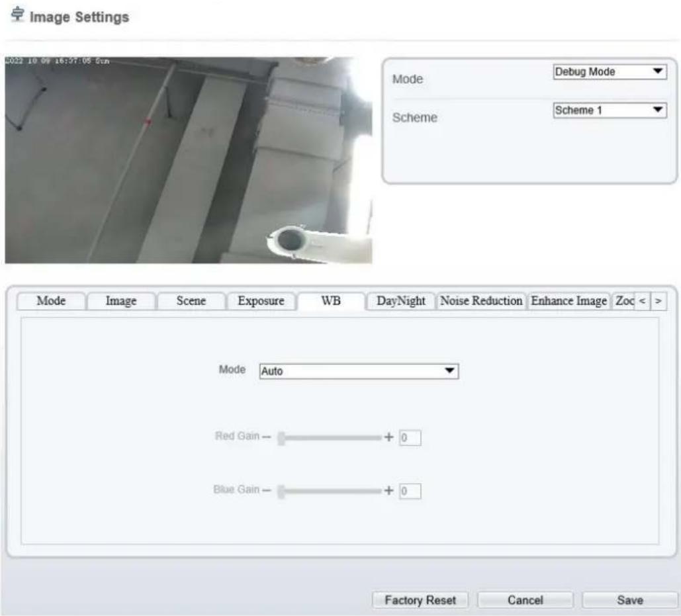The height and width of the screenshot is (616, 681).
Task: Click the right tab scroll arrow
Action: click(x=658, y=301)
